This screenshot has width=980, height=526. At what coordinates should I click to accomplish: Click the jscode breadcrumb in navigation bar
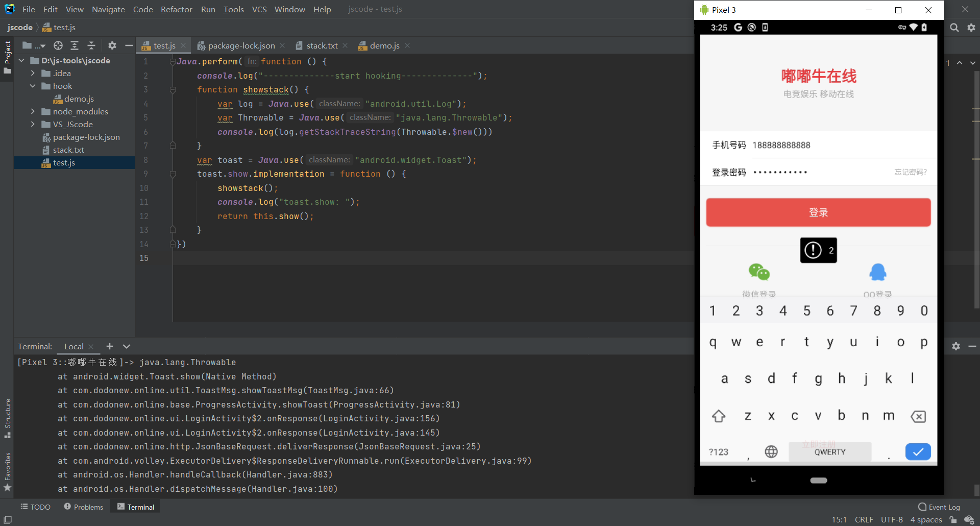click(x=20, y=28)
